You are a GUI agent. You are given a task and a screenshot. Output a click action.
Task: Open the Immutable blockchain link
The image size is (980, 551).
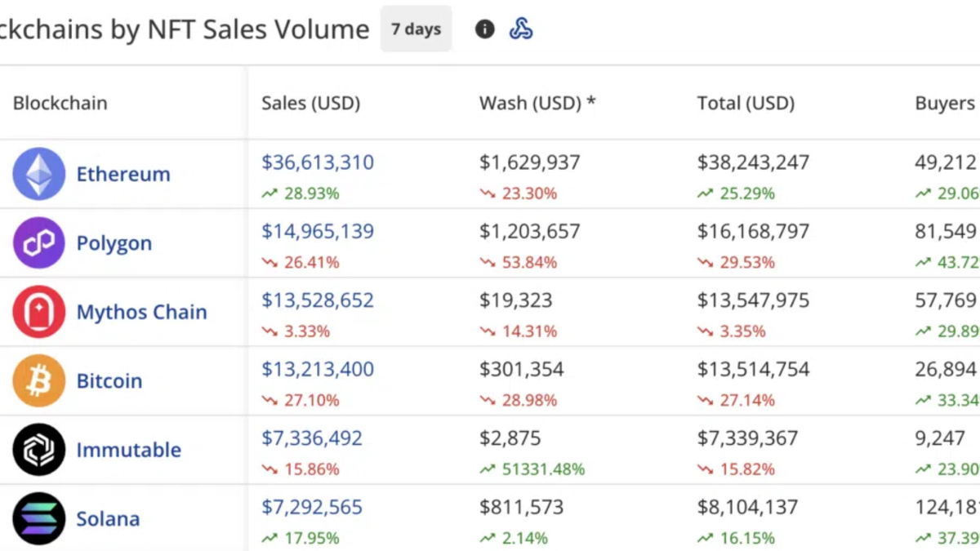click(129, 450)
